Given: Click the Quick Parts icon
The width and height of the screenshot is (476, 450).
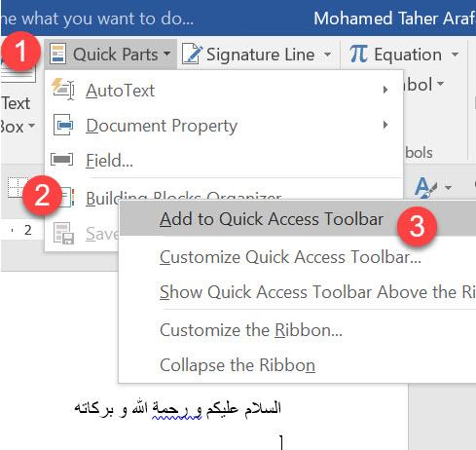Looking at the screenshot, I should pos(58,54).
